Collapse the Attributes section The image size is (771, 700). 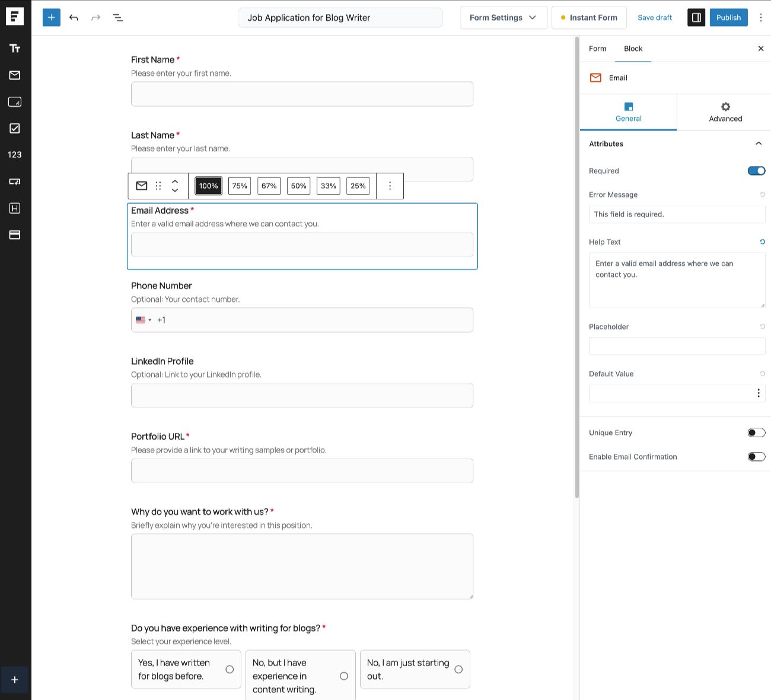tap(759, 144)
